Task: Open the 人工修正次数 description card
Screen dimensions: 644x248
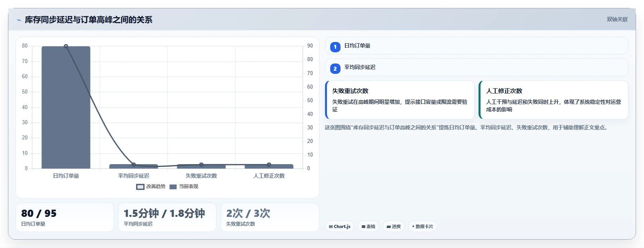Action: [553, 100]
